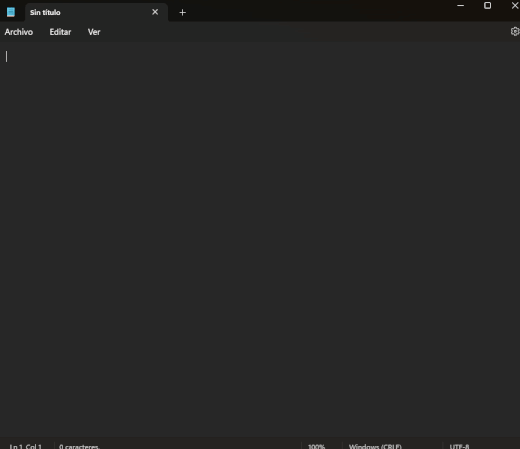The height and width of the screenshot is (449, 520).
Task: Click the Notepad app icon in the title bar
Action: pyautogui.click(x=11, y=12)
